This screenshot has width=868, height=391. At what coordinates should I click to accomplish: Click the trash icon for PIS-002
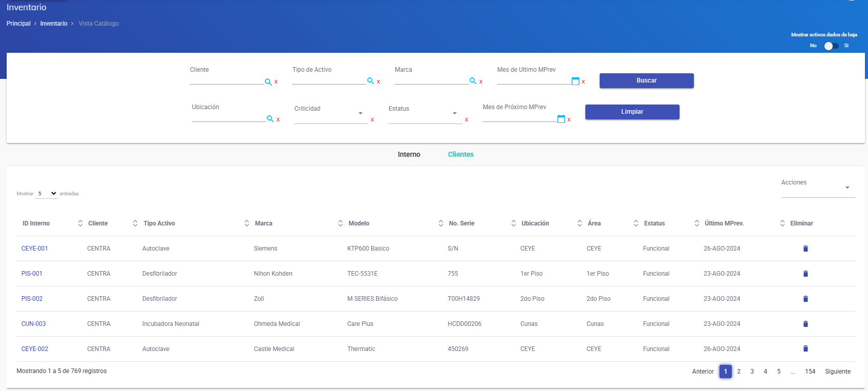pos(805,299)
